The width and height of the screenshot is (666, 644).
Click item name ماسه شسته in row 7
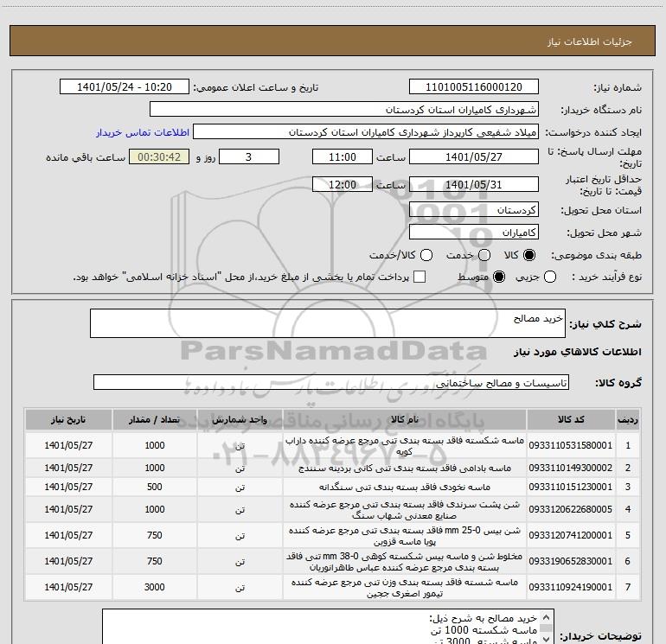pos(405,588)
